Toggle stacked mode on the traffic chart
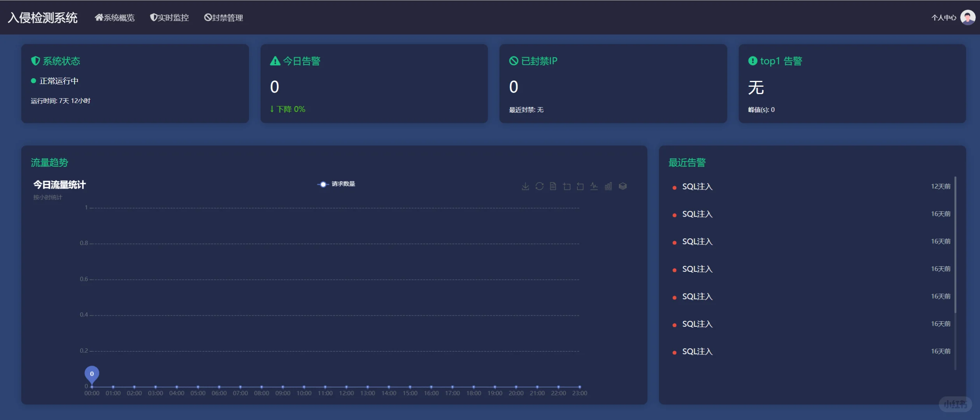This screenshot has height=420, width=980. coord(622,186)
